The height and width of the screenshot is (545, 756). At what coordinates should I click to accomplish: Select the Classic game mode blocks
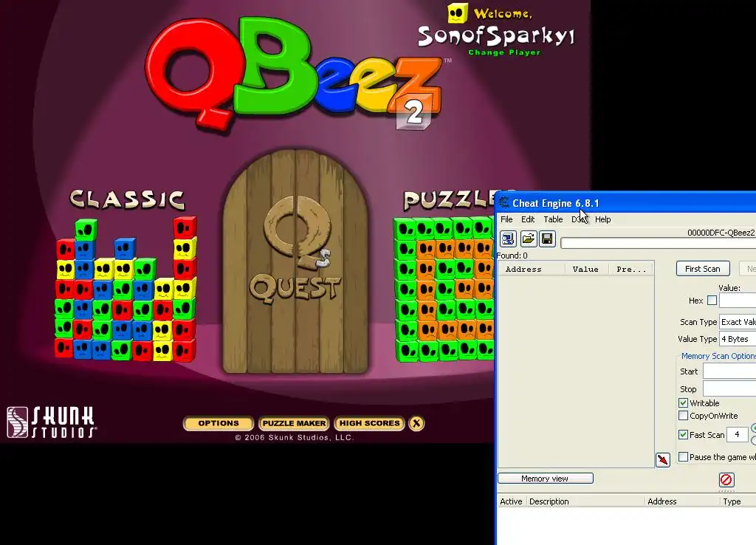[x=126, y=289]
